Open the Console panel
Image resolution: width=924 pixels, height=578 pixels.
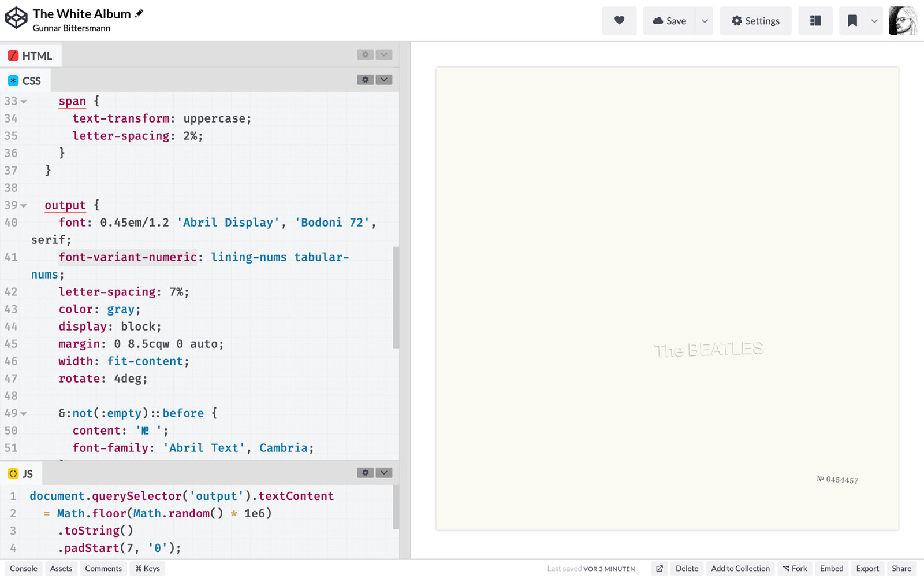pyautogui.click(x=24, y=569)
